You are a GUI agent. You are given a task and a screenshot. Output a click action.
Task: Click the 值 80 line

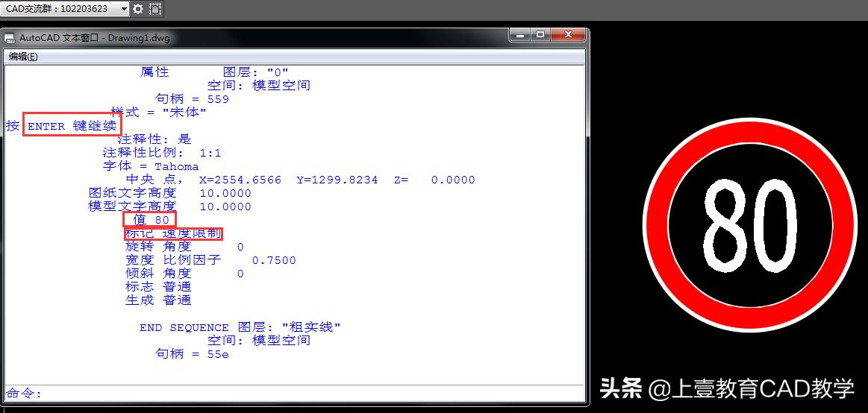pos(151,220)
